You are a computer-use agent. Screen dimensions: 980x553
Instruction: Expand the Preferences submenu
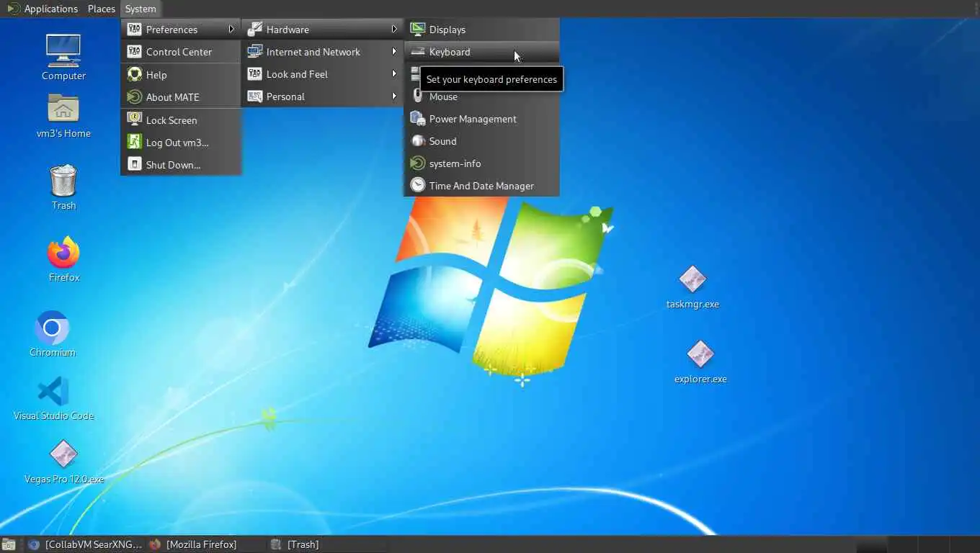(x=181, y=30)
